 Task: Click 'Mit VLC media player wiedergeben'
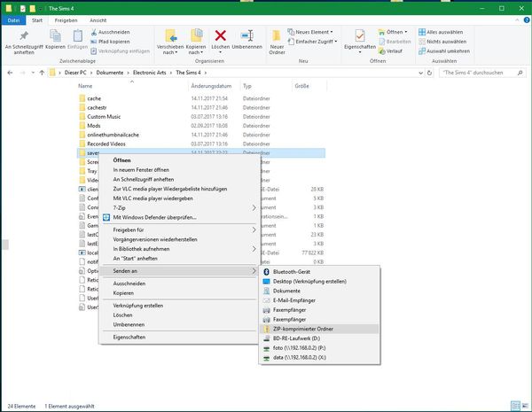coord(179,198)
